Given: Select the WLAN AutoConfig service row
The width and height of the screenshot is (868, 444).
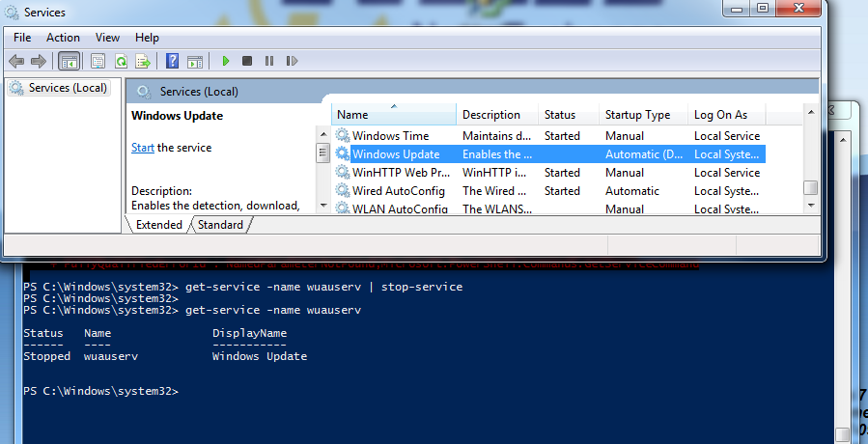Looking at the screenshot, I should click(549, 208).
